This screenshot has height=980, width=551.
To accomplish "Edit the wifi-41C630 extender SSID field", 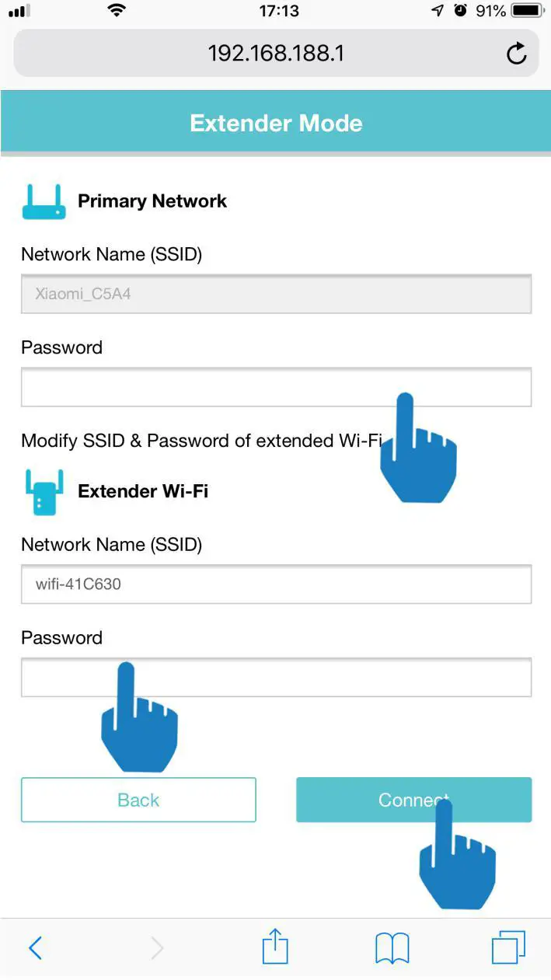I will (276, 584).
